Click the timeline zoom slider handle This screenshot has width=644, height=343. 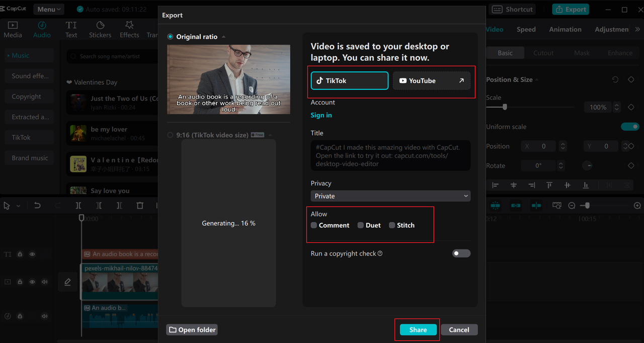click(x=587, y=206)
